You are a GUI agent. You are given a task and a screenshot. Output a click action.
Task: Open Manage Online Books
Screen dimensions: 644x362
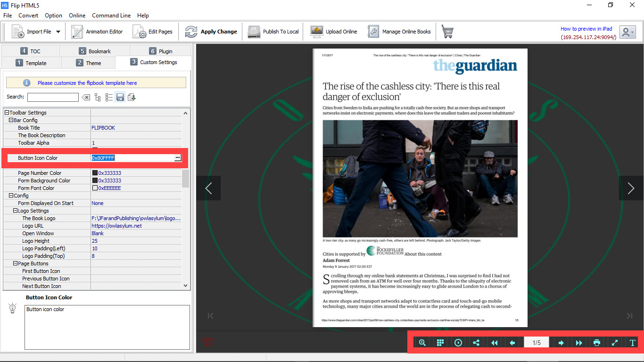click(x=399, y=32)
